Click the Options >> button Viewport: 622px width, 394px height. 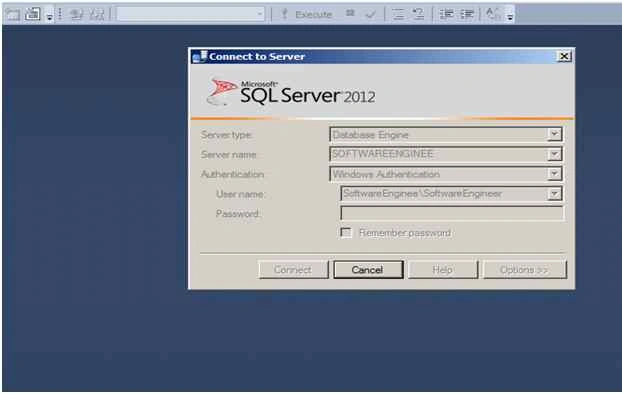524,270
